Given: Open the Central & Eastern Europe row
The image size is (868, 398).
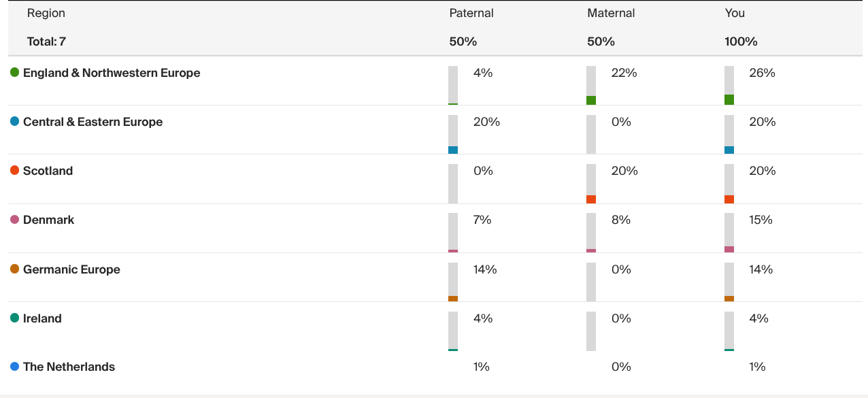Looking at the screenshot, I should pyautogui.click(x=93, y=122).
